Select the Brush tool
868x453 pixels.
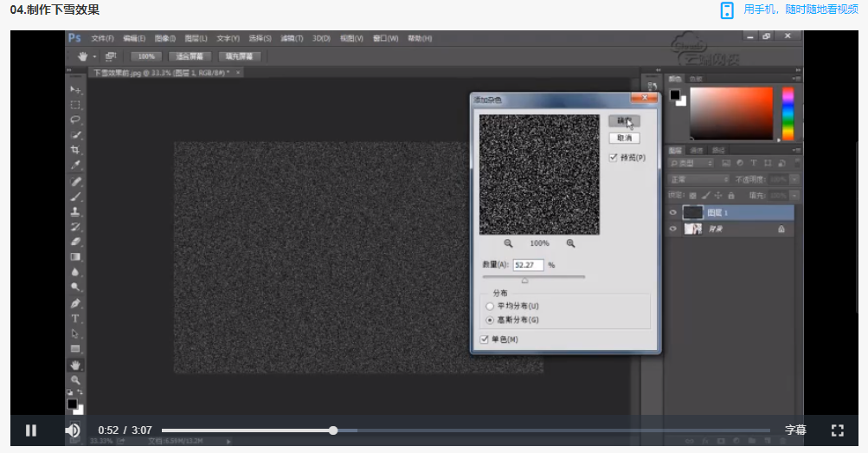tap(75, 197)
